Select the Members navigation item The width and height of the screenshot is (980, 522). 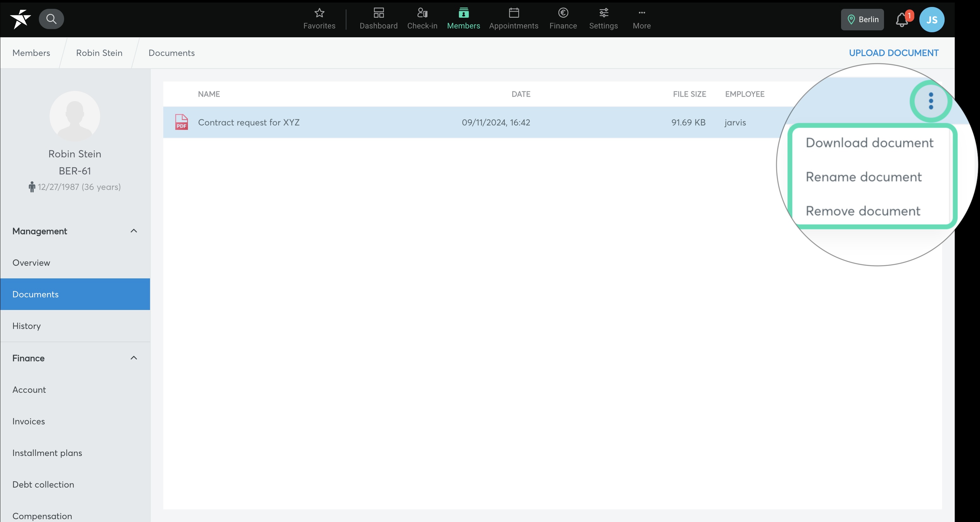click(463, 19)
